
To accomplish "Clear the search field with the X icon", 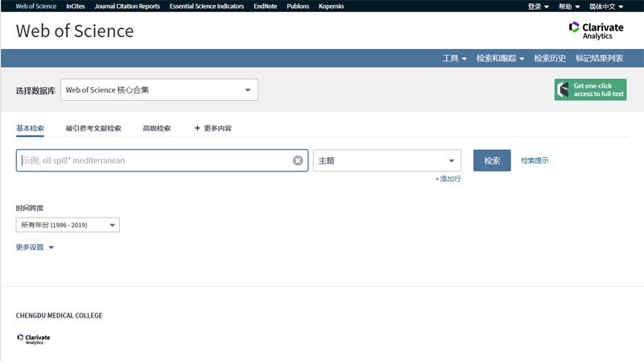I will point(298,160).
